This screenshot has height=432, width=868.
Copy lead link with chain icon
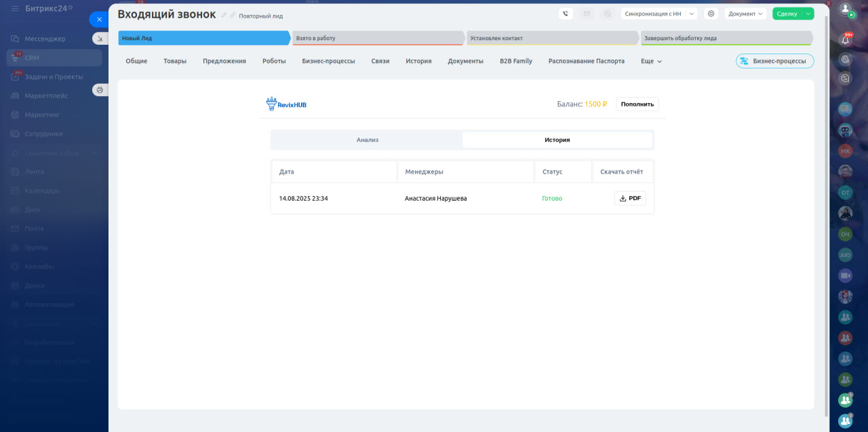[233, 15]
